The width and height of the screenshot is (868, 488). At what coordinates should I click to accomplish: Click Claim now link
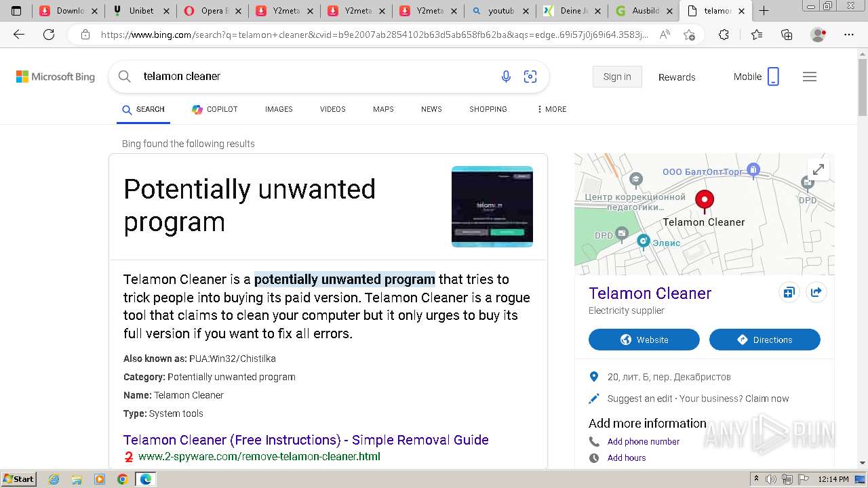coord(767,399)
